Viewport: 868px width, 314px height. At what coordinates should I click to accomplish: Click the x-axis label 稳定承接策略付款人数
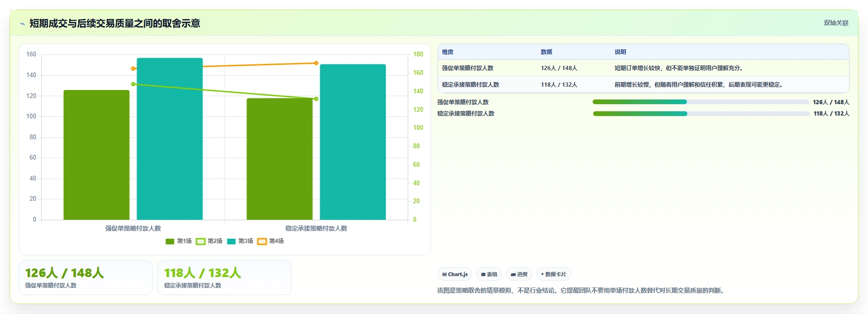click(316, 228)
